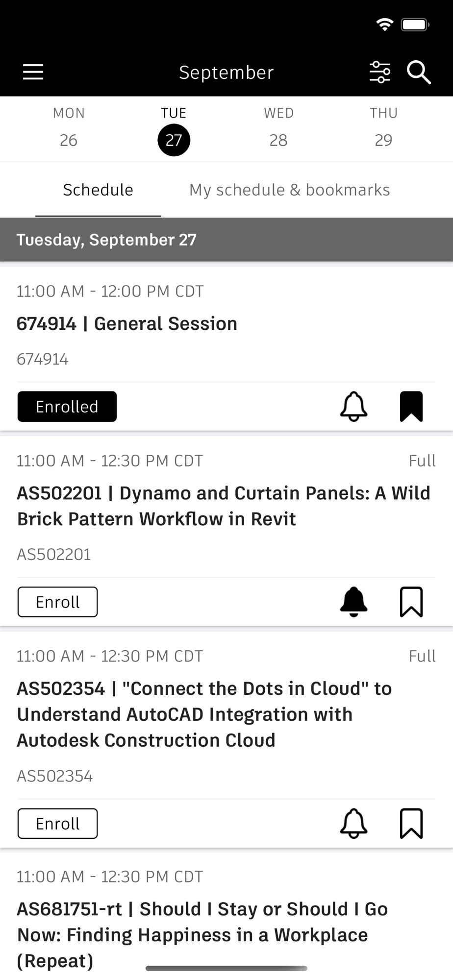453x980 pixels.
Task: Tap the search magnifier icon
Action: point(419,73)
